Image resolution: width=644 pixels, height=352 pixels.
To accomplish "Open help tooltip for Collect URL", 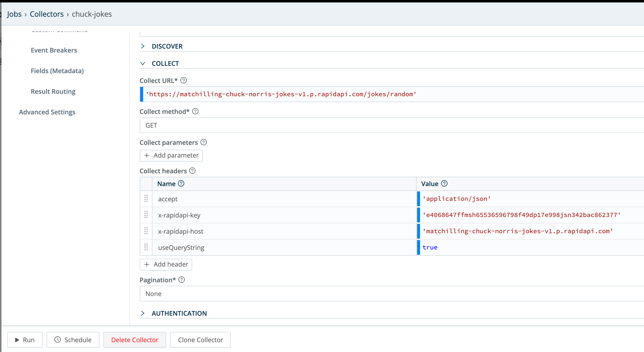I will point(183,80).
